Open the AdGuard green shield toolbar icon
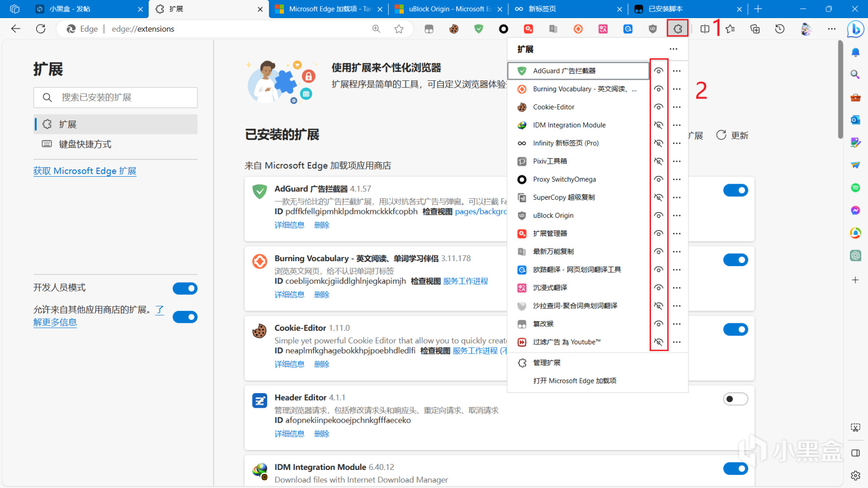 (479, 29)
